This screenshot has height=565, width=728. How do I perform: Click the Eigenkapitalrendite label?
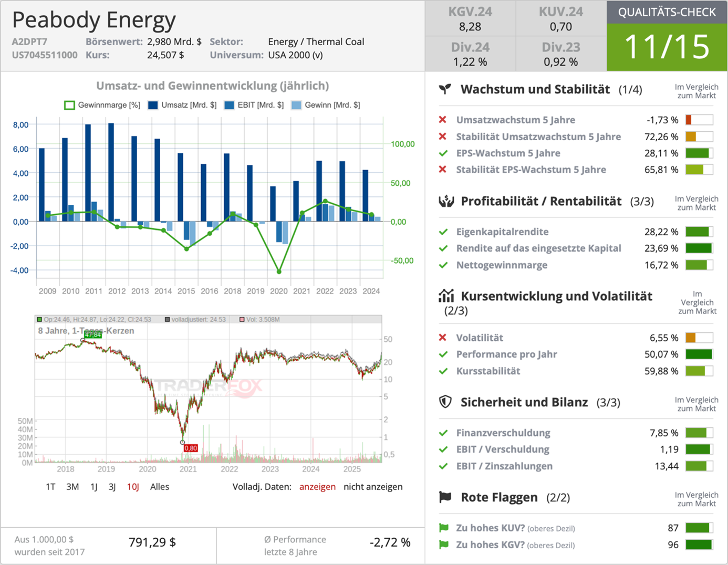(502, 232)
